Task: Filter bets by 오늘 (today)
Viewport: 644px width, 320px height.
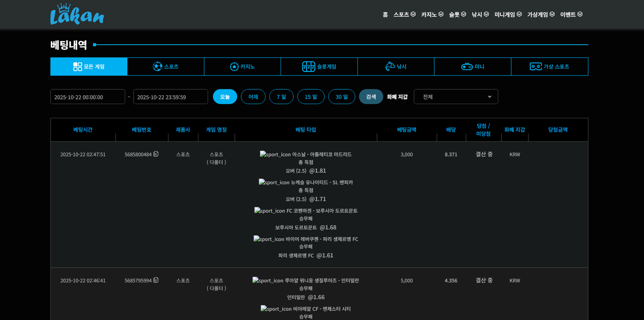Action: coord(225,97)
